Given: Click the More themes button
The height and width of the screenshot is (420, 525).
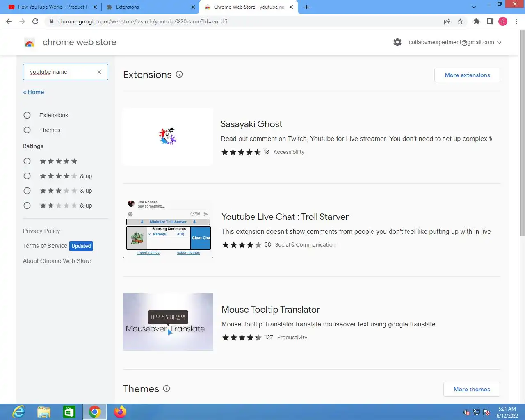Looking at the screenshot, I should (x=472, y=389).
